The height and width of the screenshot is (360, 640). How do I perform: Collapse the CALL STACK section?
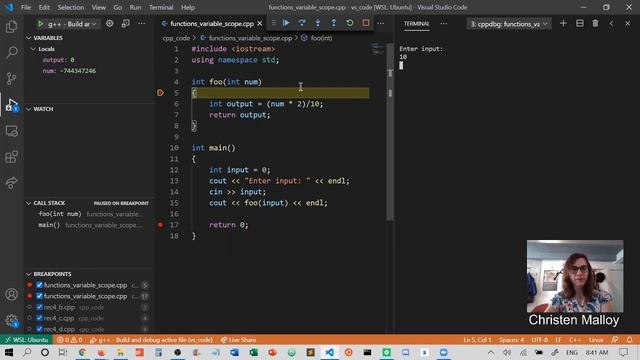[x=29, y=203]
